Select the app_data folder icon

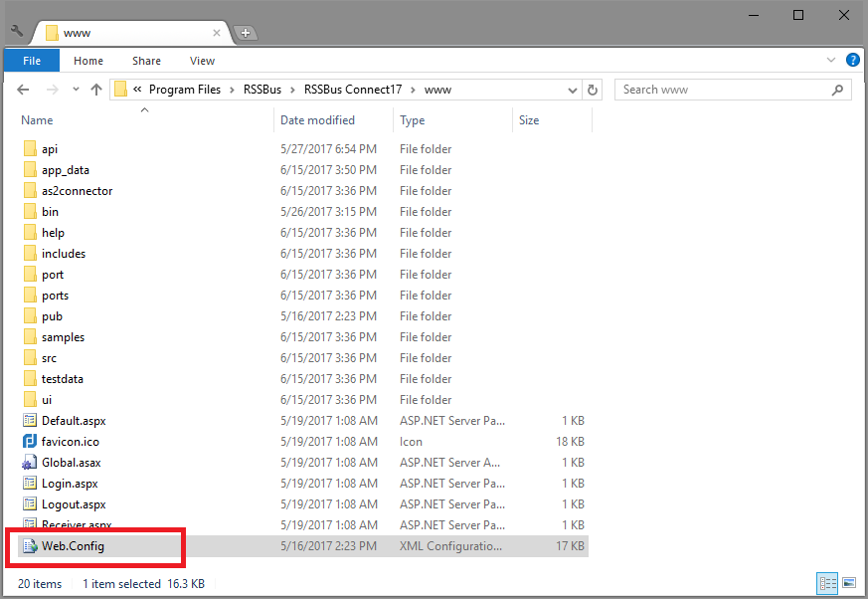point(30,169)
